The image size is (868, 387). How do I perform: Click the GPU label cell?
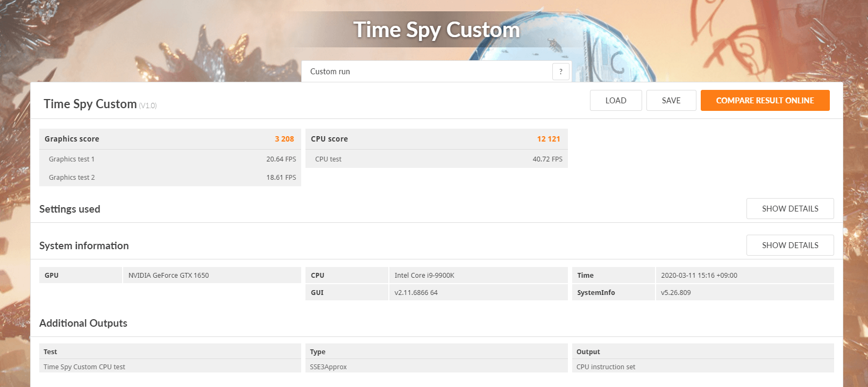[81, 275]
